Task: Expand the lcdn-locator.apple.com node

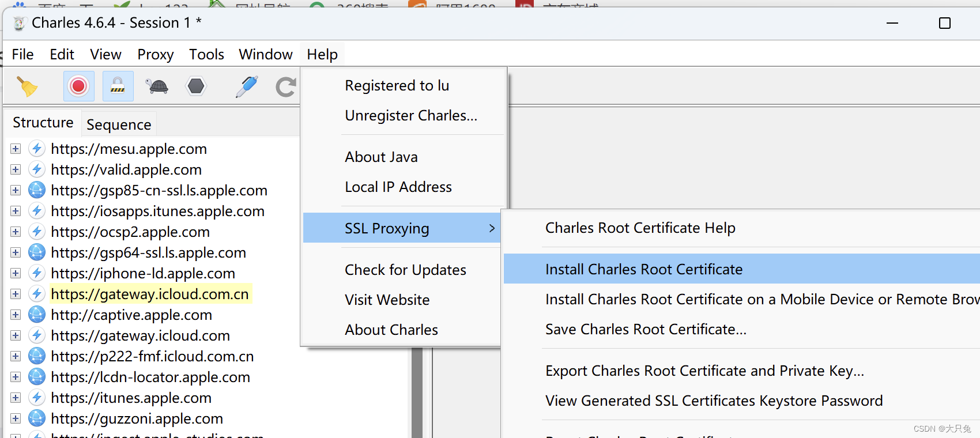Action: coord(16,377)
